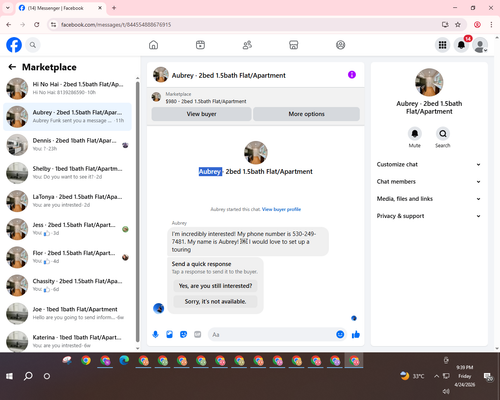This screenshot has height=400, width=500.
Task: Open the Joe 1bed 1bath conversation
Action: click(x=67, y=313)
